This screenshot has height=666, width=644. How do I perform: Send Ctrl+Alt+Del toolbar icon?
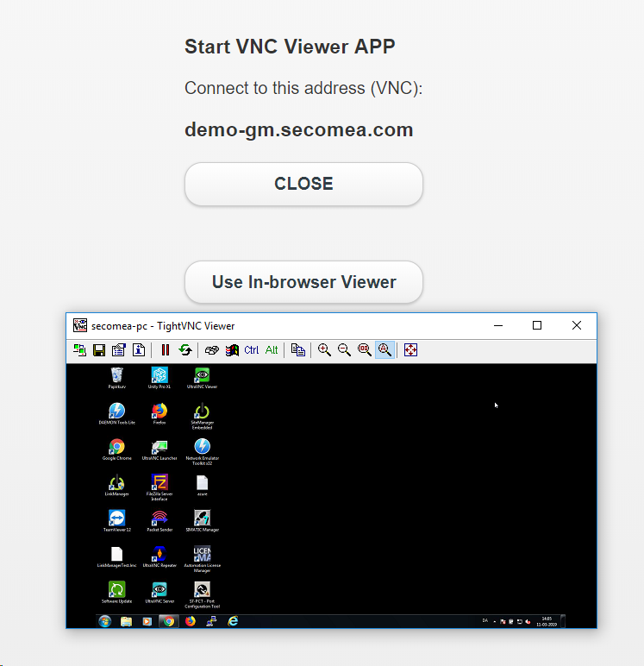[x=212, y=350]
